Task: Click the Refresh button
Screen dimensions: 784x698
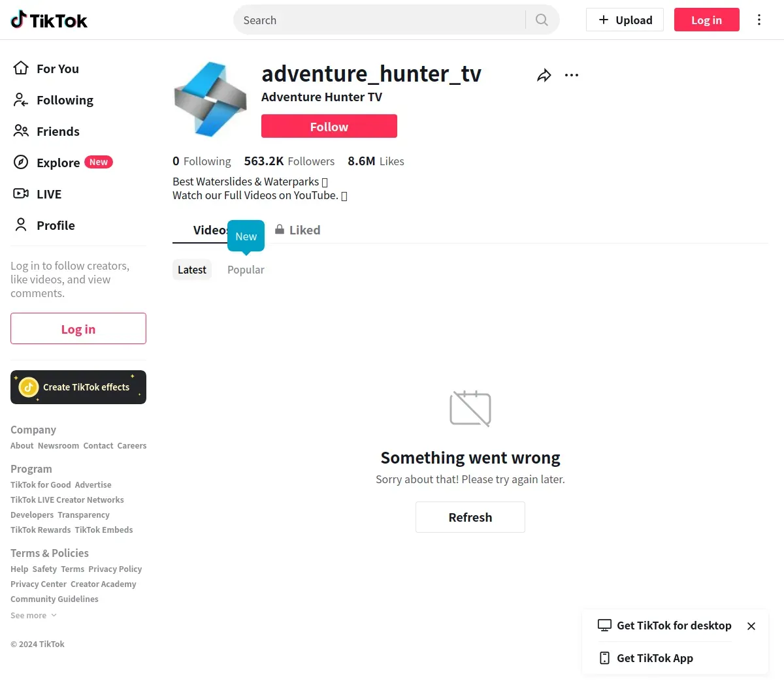Action: coord(470,517)
